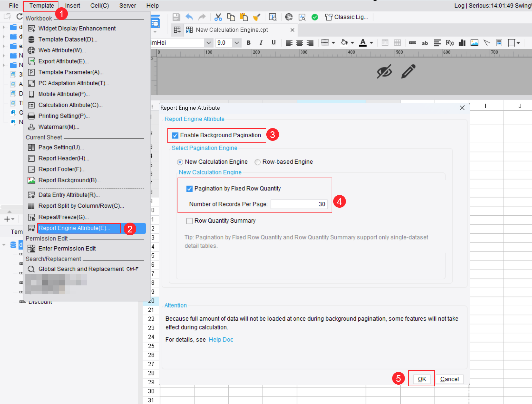The height and width of the screenshot is (404, 532).
Task: Click the Format Painter brush icon
Action: pos(256,17)
